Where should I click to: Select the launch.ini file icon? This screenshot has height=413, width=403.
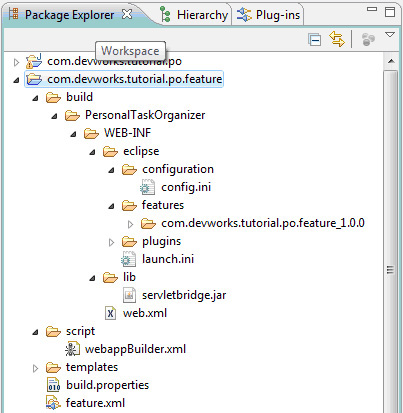pyautogui.click(x=128, y=259)
